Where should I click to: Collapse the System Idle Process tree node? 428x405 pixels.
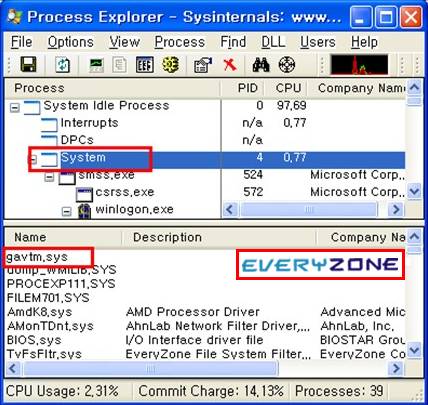click(x=15, y=108)
